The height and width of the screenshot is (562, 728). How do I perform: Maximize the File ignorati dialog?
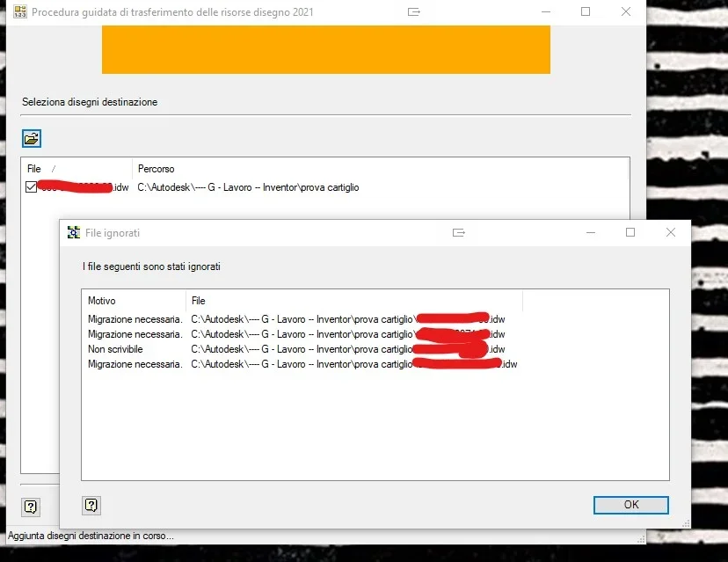[630, 232]
